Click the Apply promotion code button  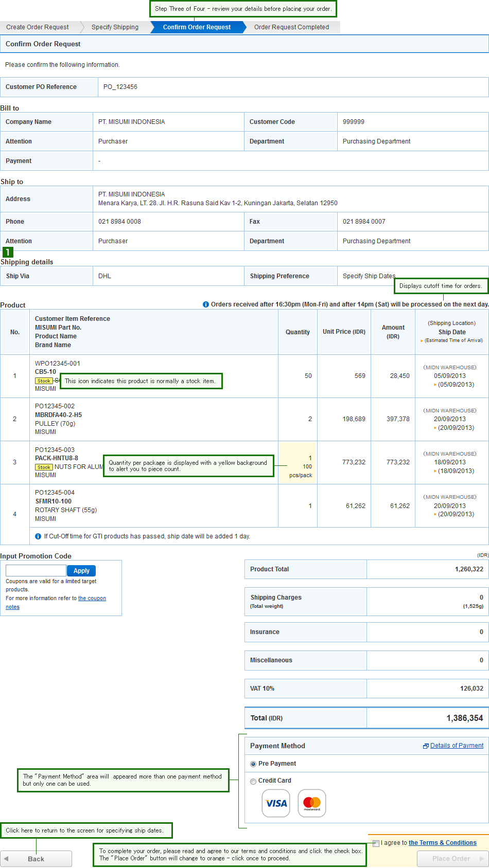(x=81, y=571)
